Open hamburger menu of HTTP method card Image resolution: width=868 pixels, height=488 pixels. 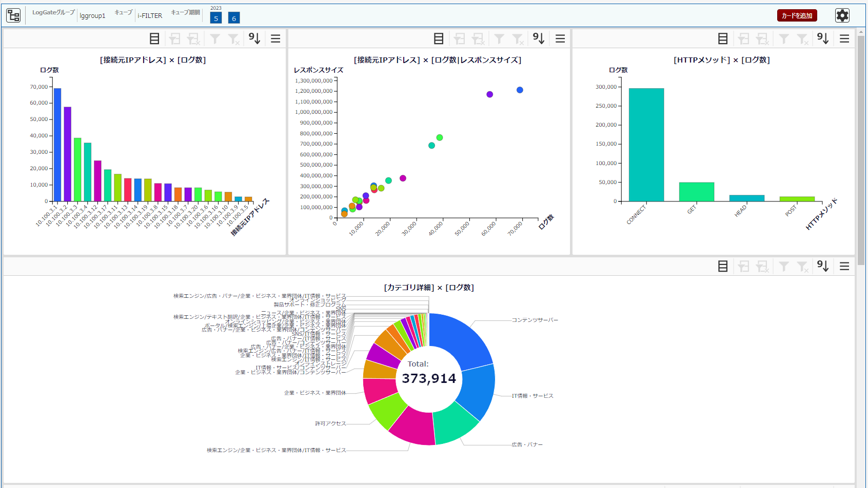(x=844, y=38)
